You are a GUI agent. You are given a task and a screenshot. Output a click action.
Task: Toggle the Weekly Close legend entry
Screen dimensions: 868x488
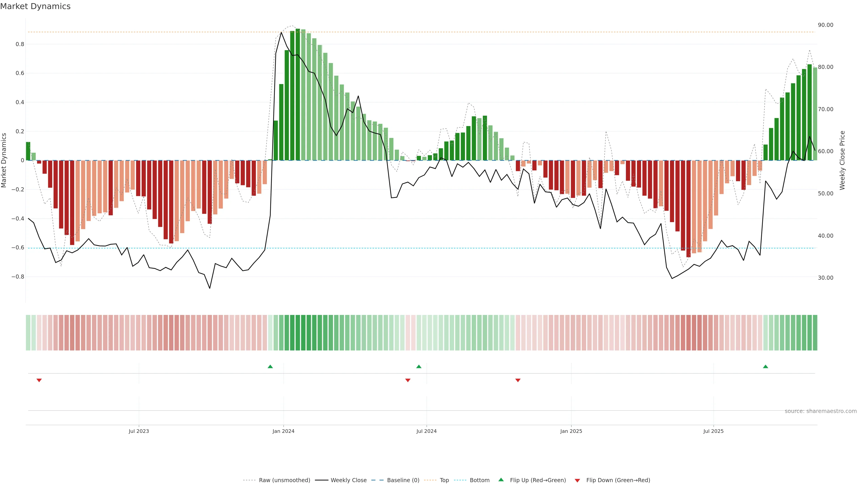coord(348,480)
